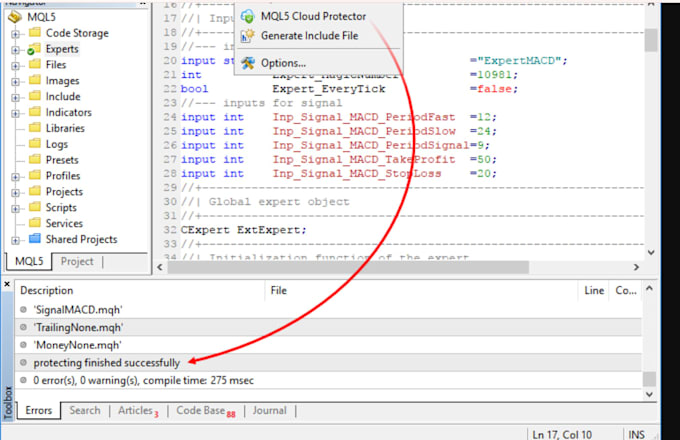Click the 'CExpert ExtExpert;' code line

tap(244, 230)
